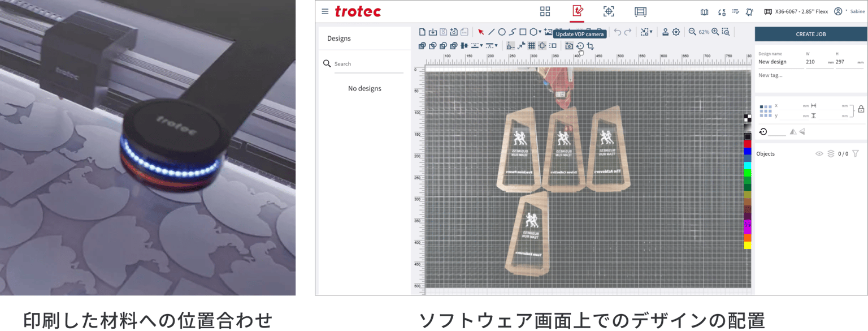
Task: Toggle Objects visibility eye
Action: tap(819, 153)
